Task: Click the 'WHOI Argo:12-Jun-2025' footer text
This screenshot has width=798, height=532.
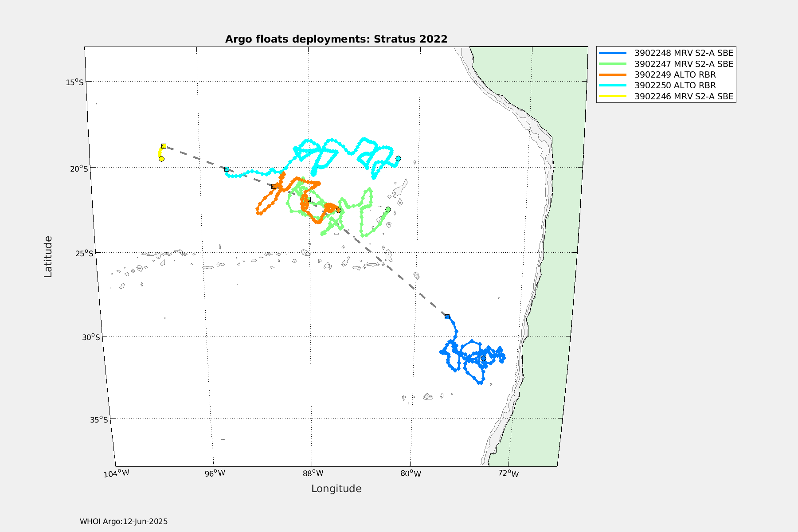Action: (x=124, y=521)
